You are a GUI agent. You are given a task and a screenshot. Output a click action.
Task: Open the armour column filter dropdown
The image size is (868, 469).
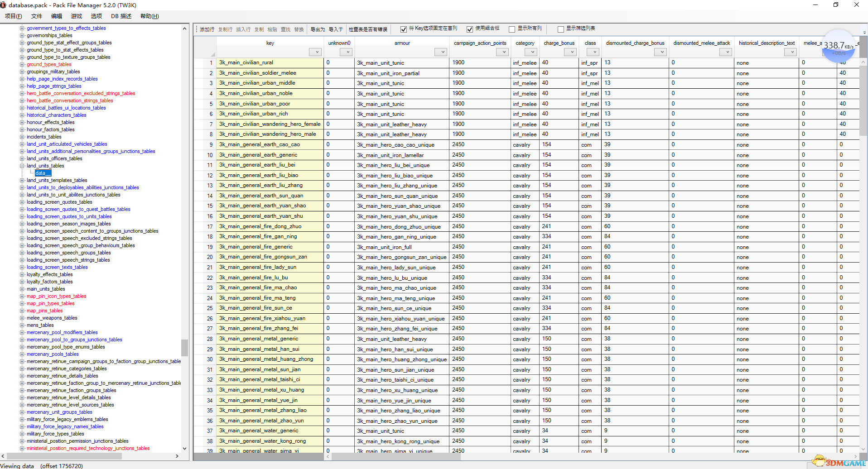[441, 52]
